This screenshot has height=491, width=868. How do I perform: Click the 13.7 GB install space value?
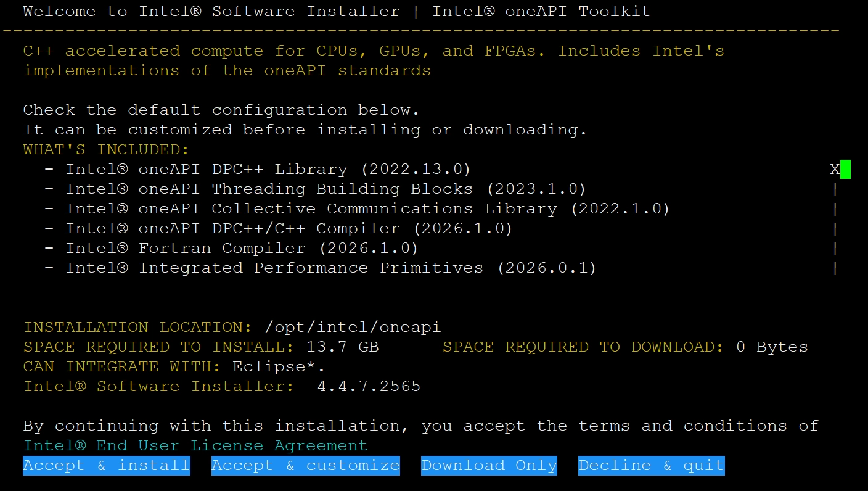pyautogui.click(x=334, y=347)
